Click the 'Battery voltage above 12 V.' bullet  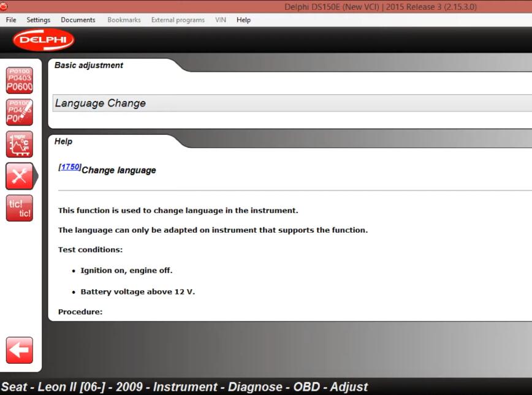[x=138, y=292]
